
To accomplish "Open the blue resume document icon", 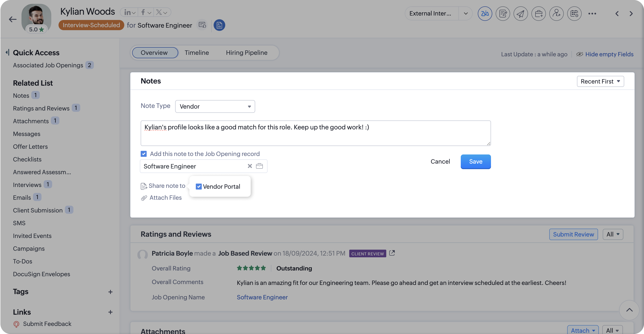I will click(219, 25).
